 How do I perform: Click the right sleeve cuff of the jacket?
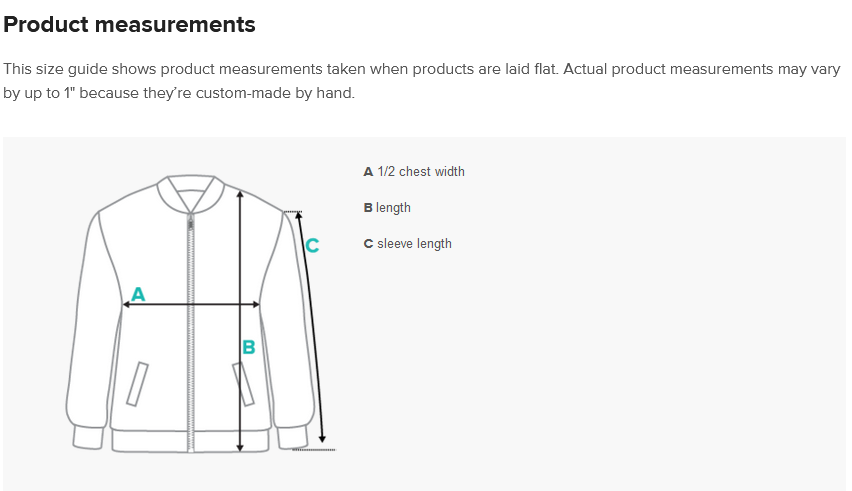coord(292,437)
